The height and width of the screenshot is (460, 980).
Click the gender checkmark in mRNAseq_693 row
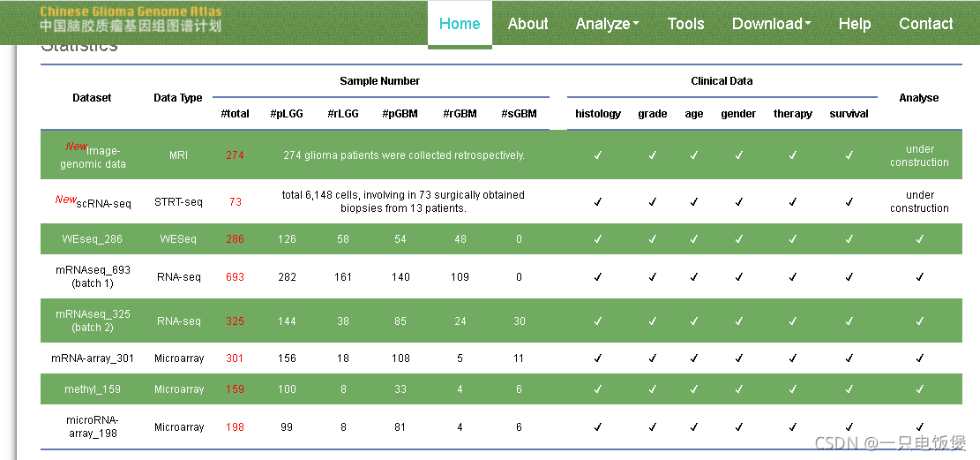738,276
